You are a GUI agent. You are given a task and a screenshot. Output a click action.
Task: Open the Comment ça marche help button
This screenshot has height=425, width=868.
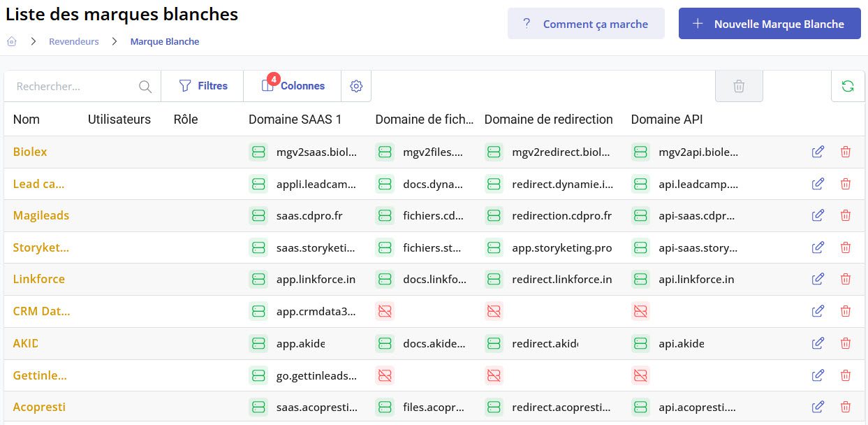pyautogui.click(x=586, y=24)
